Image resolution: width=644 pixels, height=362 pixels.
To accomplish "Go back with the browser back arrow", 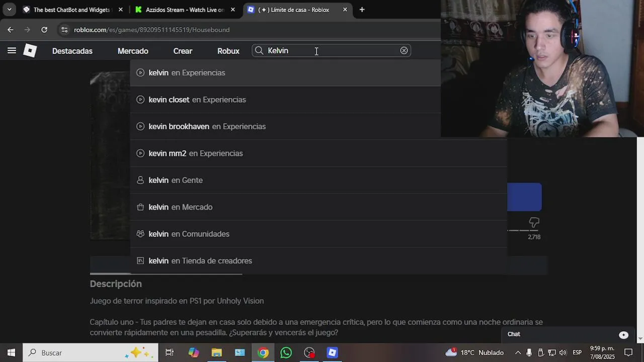I will click(x=10, y=30).
